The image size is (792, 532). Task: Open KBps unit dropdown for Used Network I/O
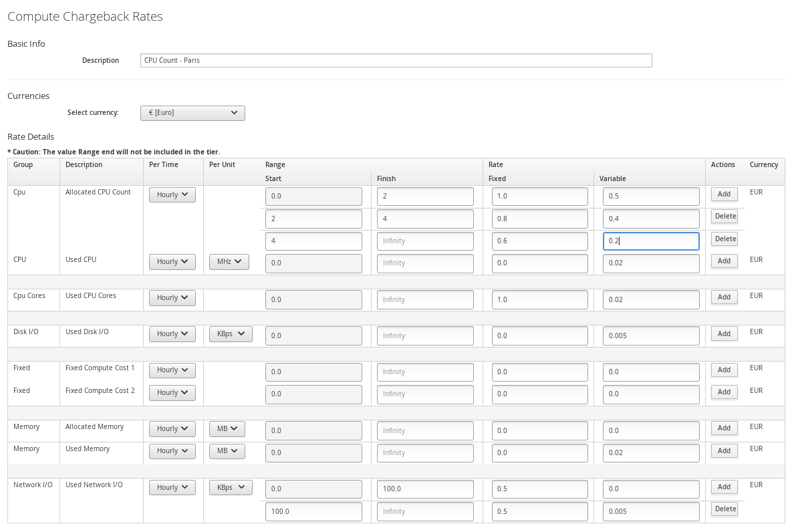(x=231, y=487)
